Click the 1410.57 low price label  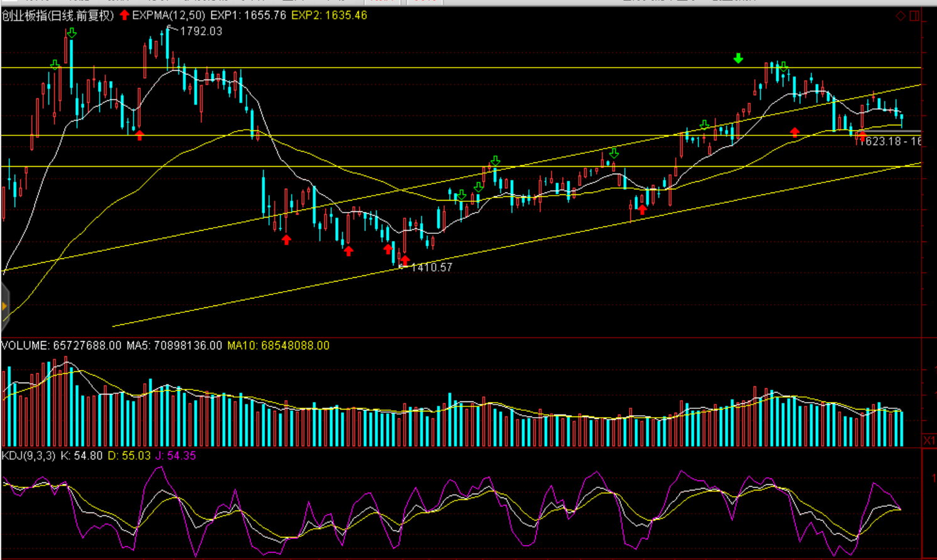point(431,268)
